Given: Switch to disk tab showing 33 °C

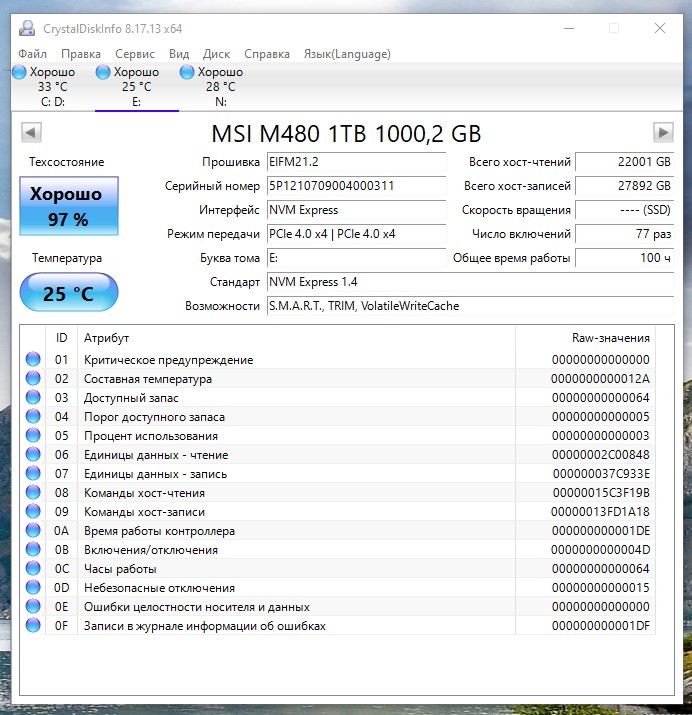Looking at the screenshot, I should click(53, 87).
